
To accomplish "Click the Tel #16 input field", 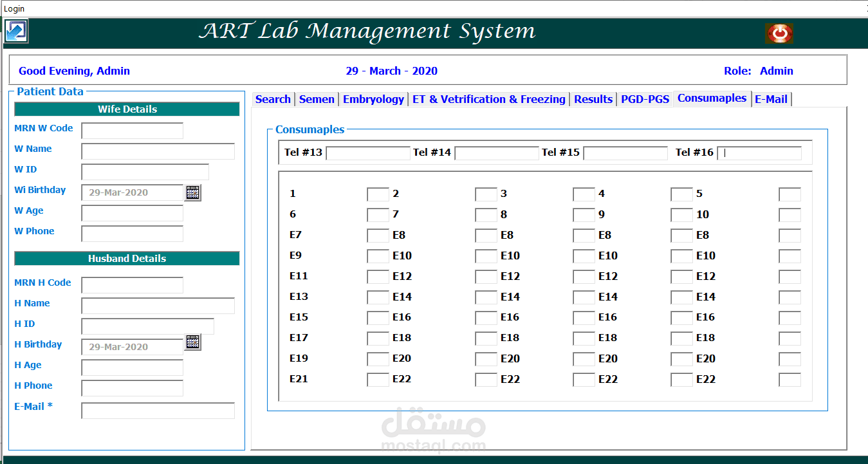I will pyautogui.click(x=759, y=153).
